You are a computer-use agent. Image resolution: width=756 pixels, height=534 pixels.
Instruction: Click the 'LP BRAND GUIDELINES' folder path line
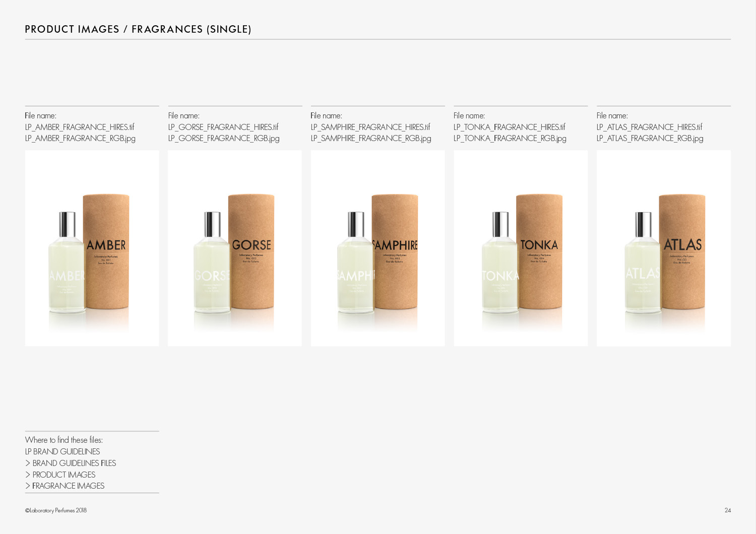(62, 451)
